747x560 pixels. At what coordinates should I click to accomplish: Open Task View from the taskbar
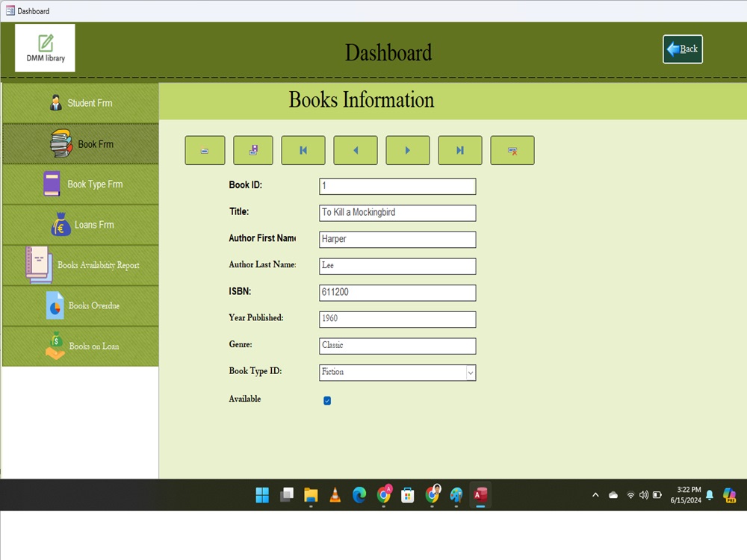[287, 495]
